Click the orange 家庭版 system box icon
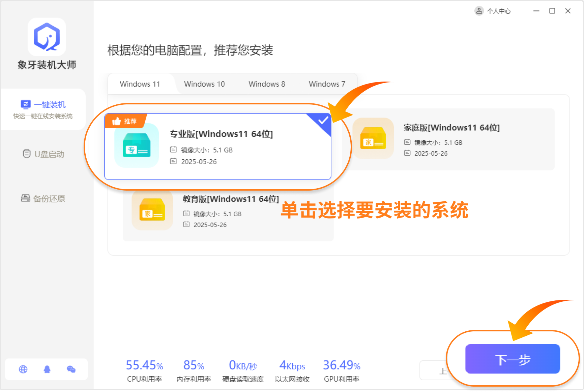584x392 pixels. click(x=373, y=138)
